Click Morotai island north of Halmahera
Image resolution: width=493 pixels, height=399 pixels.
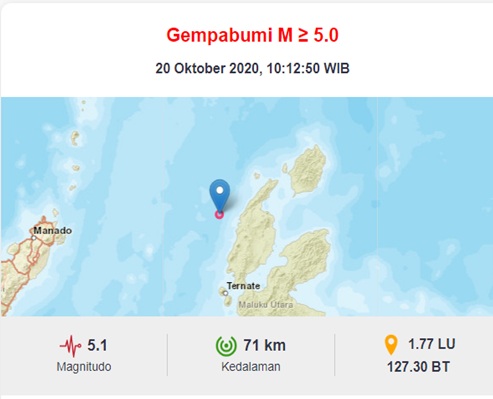(307, 172)
